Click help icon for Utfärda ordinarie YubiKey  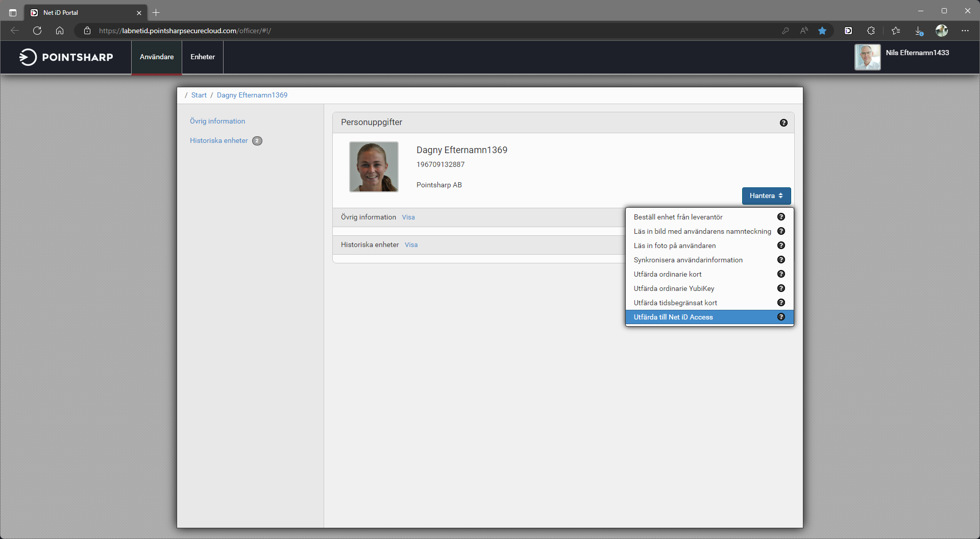(781, 288)
